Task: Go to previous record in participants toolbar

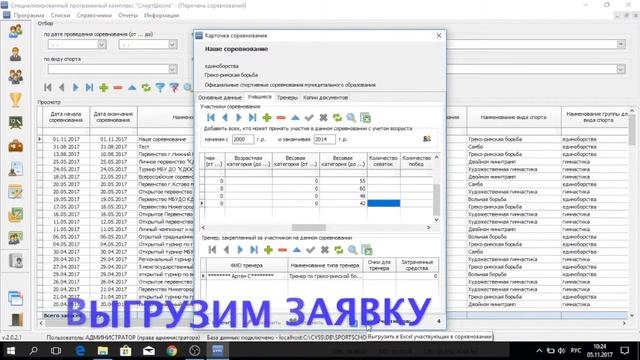Action: pos(225,118)
